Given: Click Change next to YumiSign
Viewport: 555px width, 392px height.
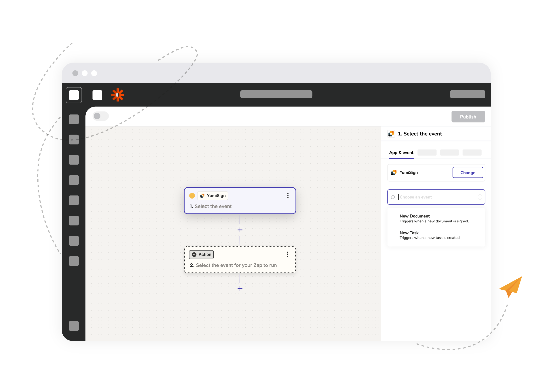Looking at the screenshot, I should click(468, 173).
